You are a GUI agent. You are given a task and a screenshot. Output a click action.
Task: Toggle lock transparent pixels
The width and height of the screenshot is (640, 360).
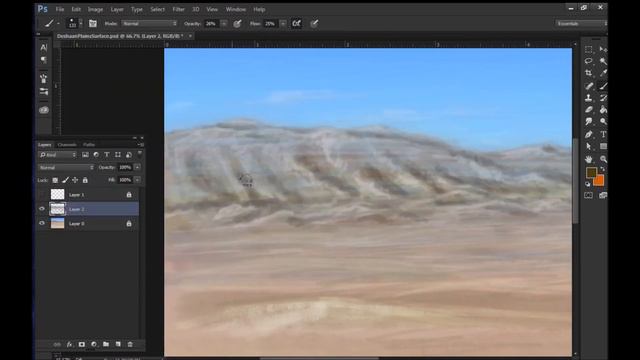tap(55, 180)
